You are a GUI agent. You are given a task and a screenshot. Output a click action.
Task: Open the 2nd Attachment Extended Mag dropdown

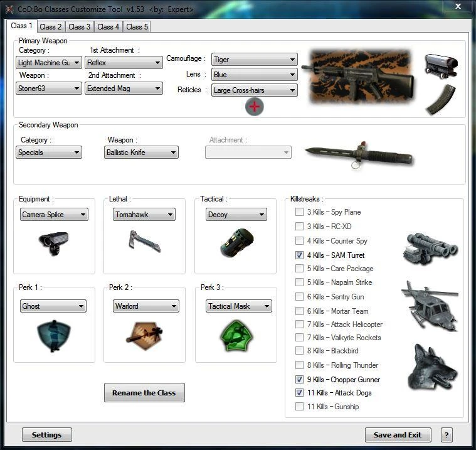click(124, 88)
